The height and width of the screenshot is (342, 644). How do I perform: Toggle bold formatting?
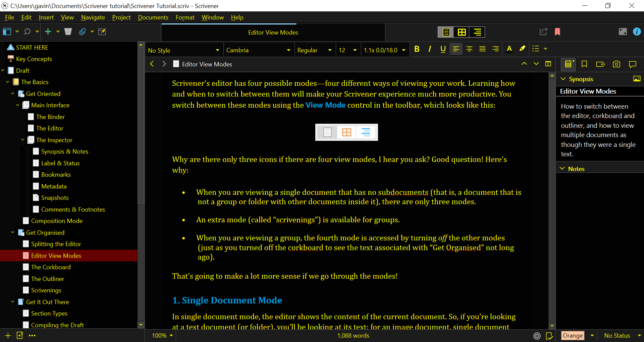coord(417,49)
